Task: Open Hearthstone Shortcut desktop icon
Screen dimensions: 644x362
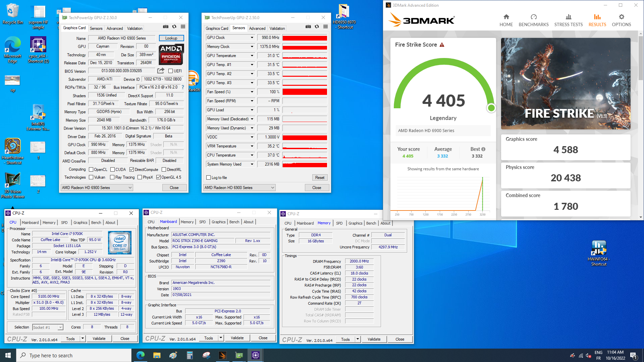Action: [x=13, y=151]
